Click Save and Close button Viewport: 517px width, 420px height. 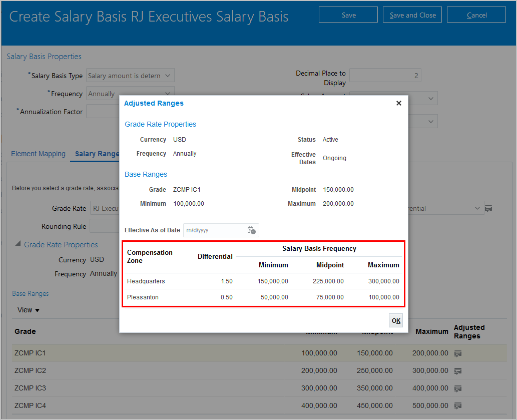(x=412, y=15)
